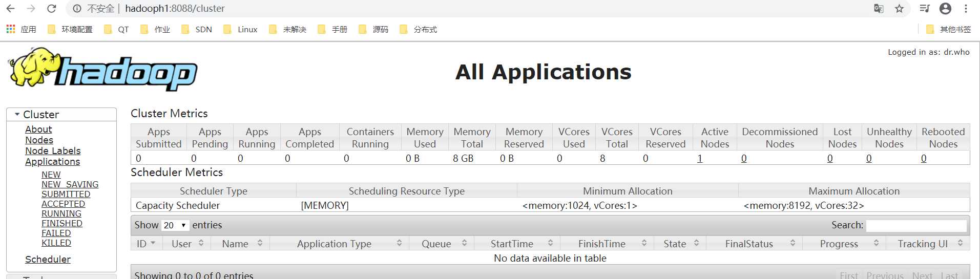Open the Chrome profile avatar icon
The image size is (980, 279).
946,9
